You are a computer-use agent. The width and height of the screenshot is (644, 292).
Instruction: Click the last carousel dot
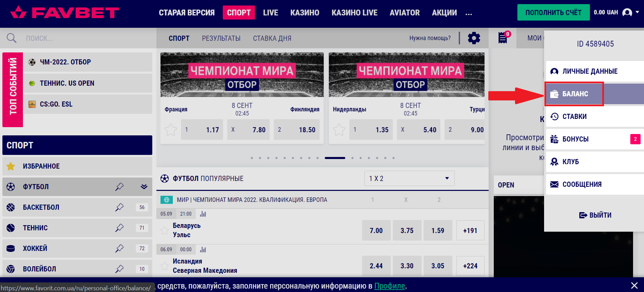tap(394, 158)
